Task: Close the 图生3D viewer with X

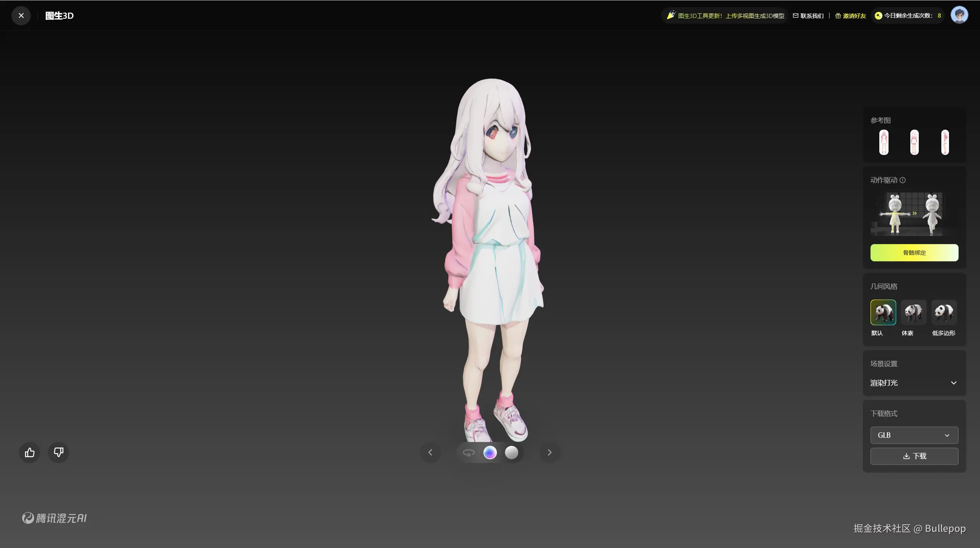Action: click(x=21, y=16)
